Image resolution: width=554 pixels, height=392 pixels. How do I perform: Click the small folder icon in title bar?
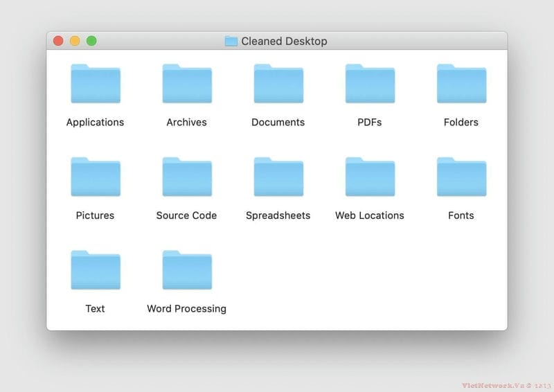(x=231, y=42)
